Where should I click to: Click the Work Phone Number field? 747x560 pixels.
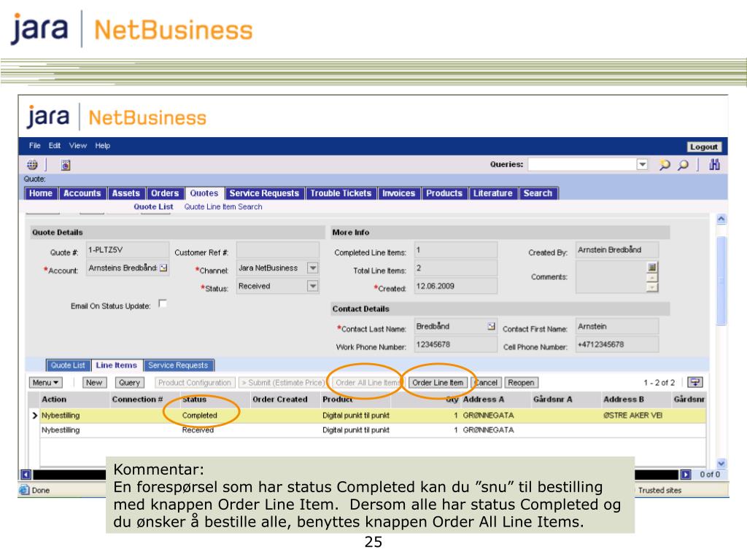coord(455,344)
